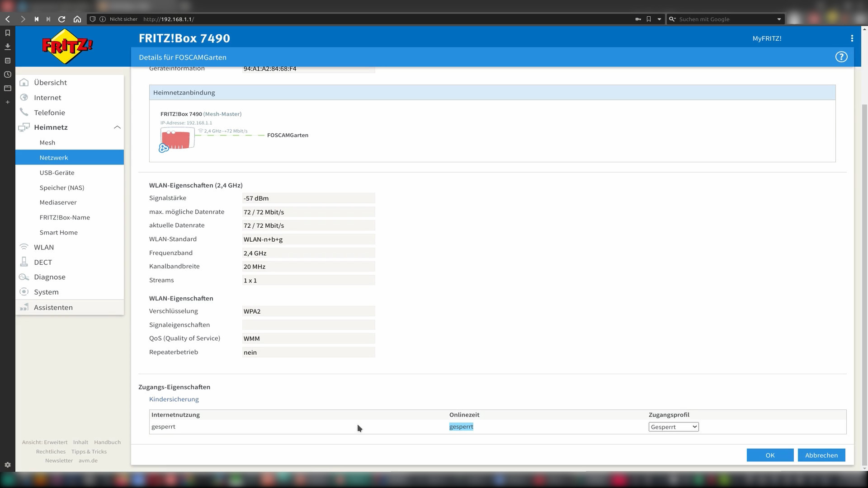Viewport: 868px width, 488px height.
Task: Click the WLAN-Standard value 'WLAN-n+b+g'
Action: [309, 239]
